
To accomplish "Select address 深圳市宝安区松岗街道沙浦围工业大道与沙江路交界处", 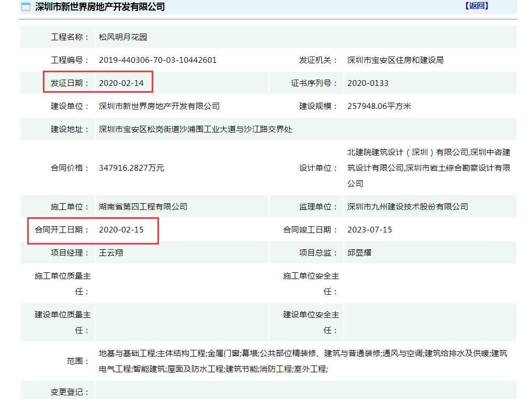I will coord(196,129).
